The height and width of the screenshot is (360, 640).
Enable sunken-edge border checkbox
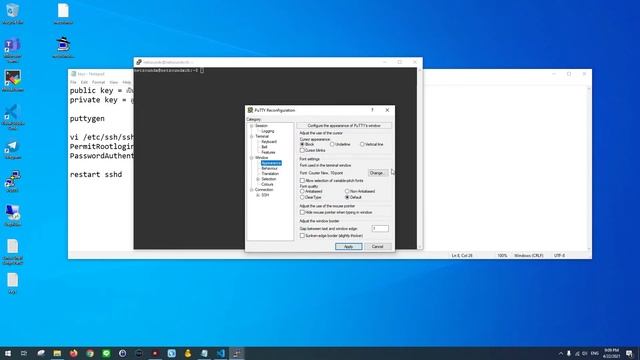pos(302,236)
